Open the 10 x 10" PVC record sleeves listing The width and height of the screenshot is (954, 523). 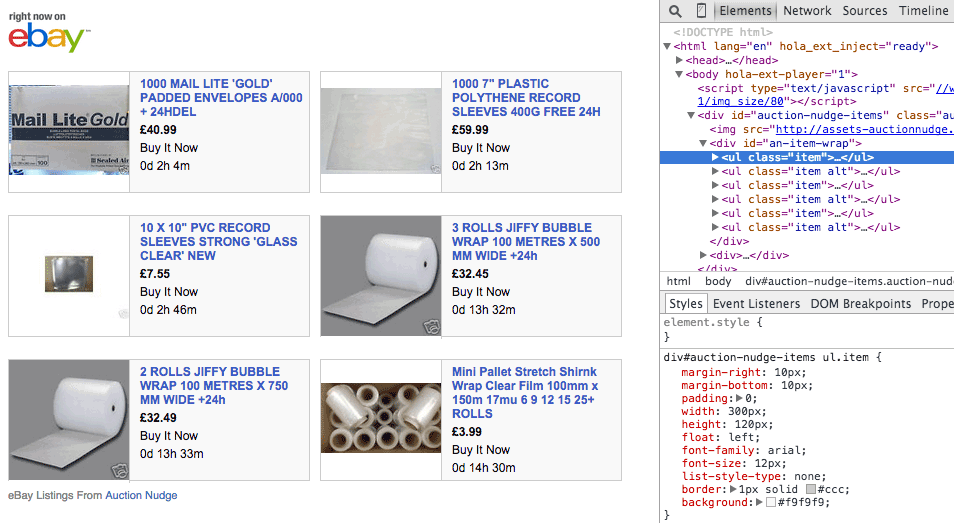(218, 241)
